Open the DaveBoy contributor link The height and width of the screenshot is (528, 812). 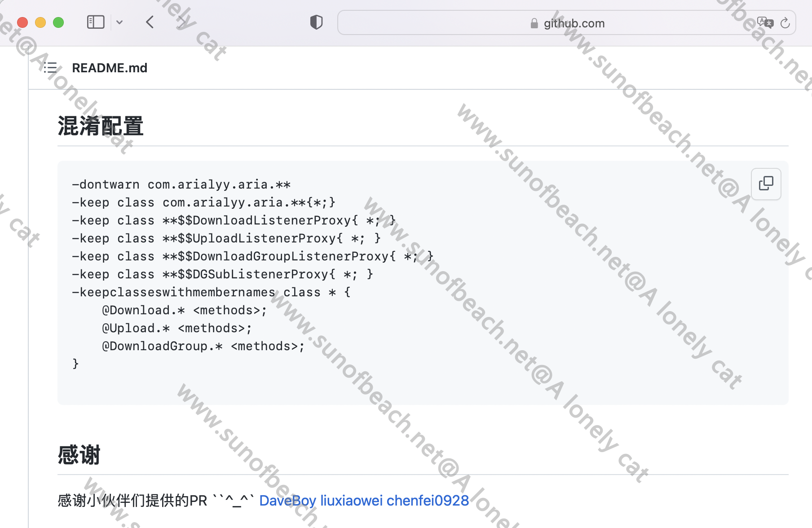(x=288, y=500)
